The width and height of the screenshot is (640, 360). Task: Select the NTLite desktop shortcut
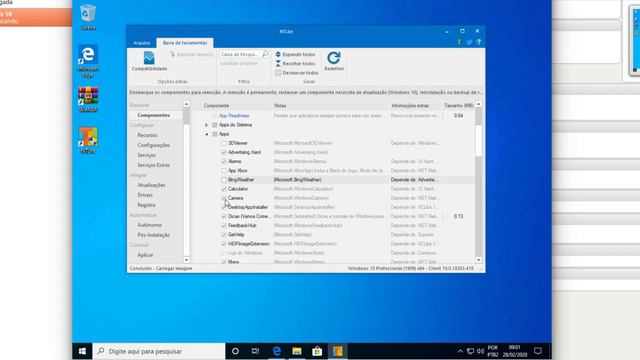coord(88,140)
